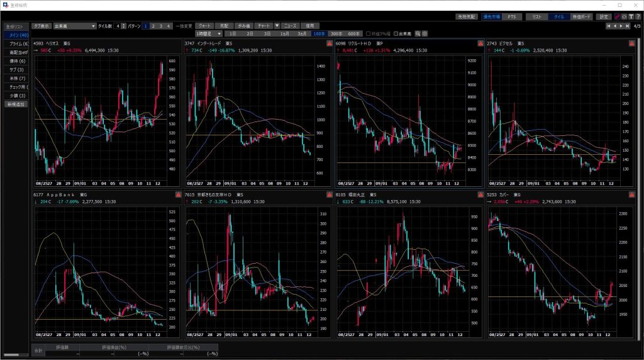Open chart settings gear icon
Image resolution: width=644 pixels, height=360 pixels.
point(425,33)
